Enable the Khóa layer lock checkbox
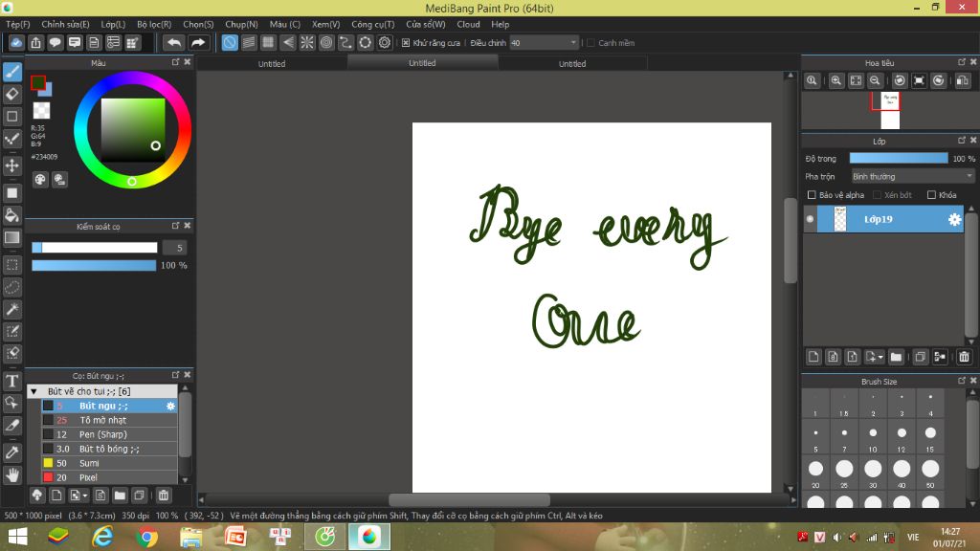This screenshot has width=980, height=551. click(931, 195)
